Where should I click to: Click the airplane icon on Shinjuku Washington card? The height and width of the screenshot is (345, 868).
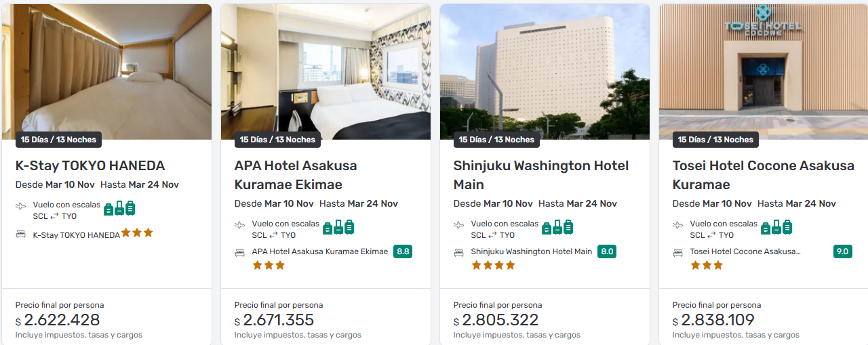pyautogui.click(x=459, y=225)
